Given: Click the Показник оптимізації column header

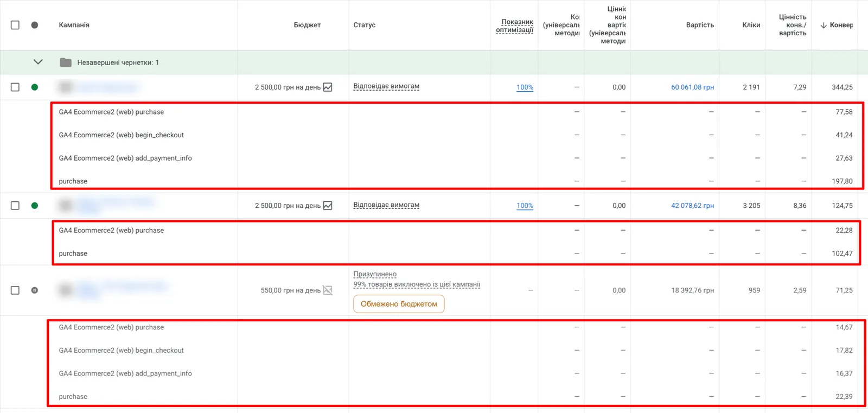Looking at the screenshot, I should click(515, 26).
